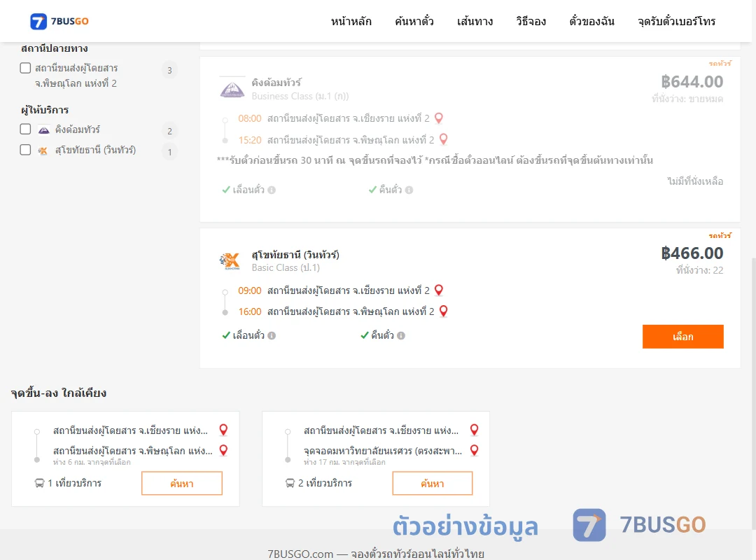Open the หน้าหลัก menu item

[x=351, y=21]
